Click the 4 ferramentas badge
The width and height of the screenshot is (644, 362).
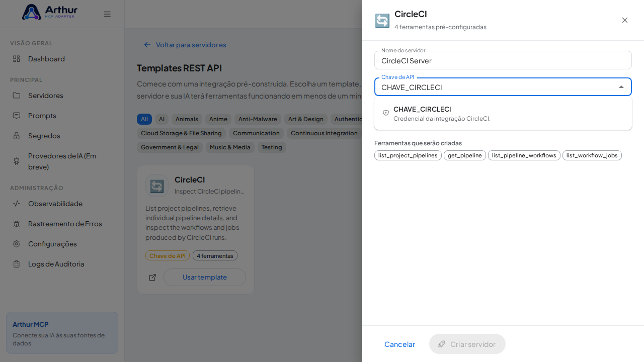(215, 255)
